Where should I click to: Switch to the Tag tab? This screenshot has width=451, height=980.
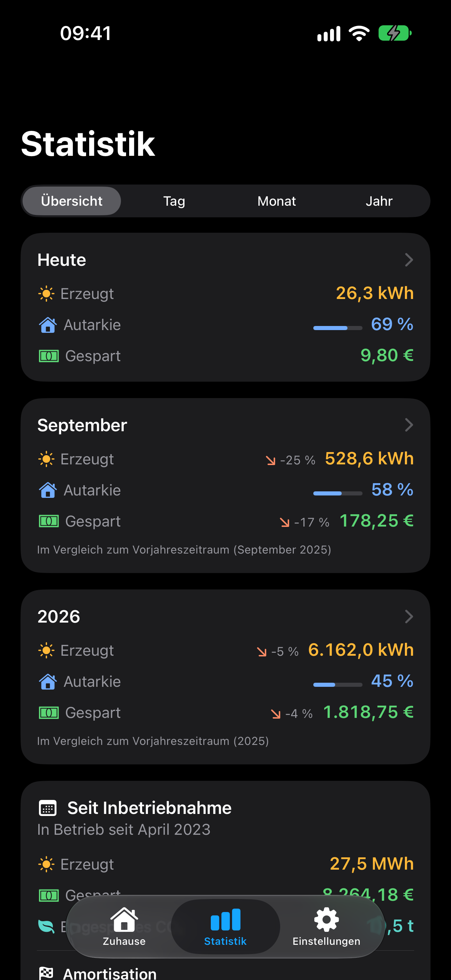[174, 201]
